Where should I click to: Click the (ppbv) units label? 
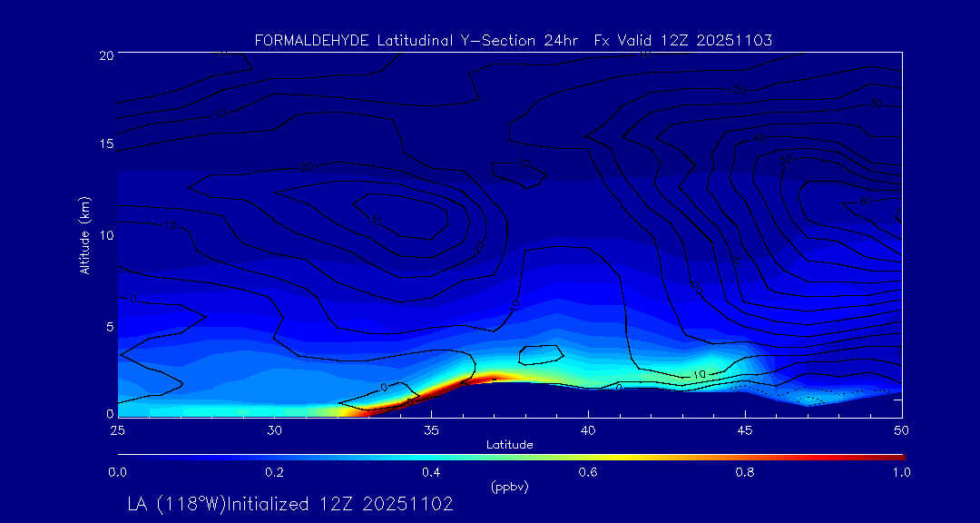pyautogui.click(x=509, y=487)
